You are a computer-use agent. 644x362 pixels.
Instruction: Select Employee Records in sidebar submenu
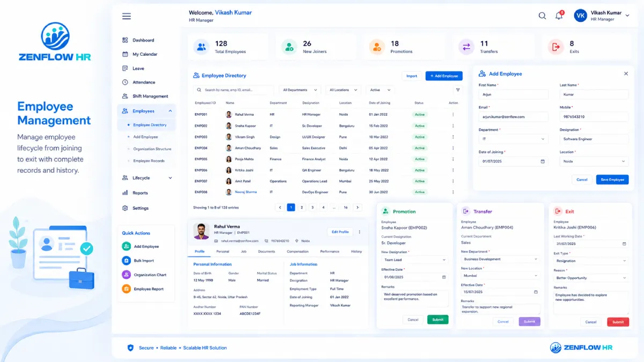pyautogui.click(x=149, y=161)
